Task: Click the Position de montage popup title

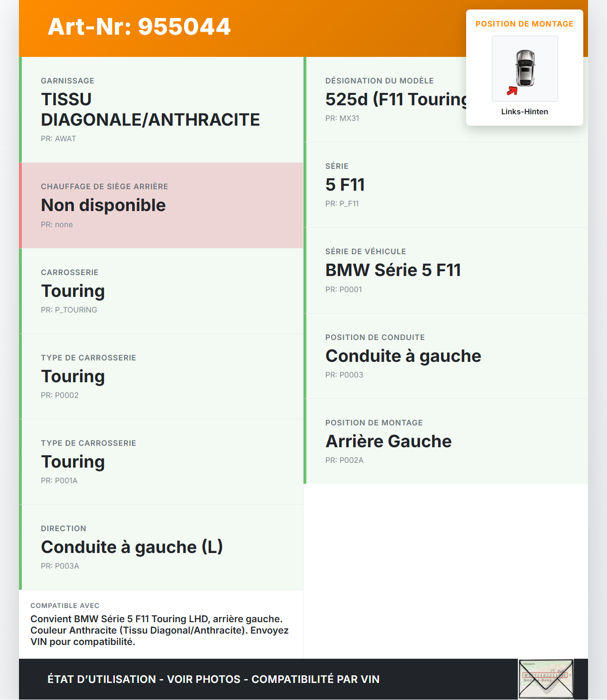Action: [x=524, y=24]
